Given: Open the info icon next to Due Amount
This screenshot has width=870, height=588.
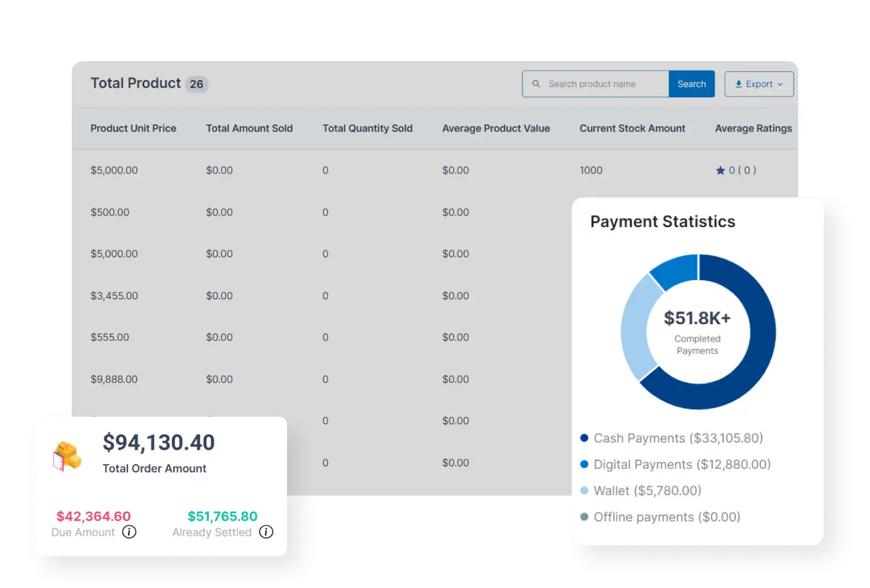Looking at the screenshot, I should point(129,532).
